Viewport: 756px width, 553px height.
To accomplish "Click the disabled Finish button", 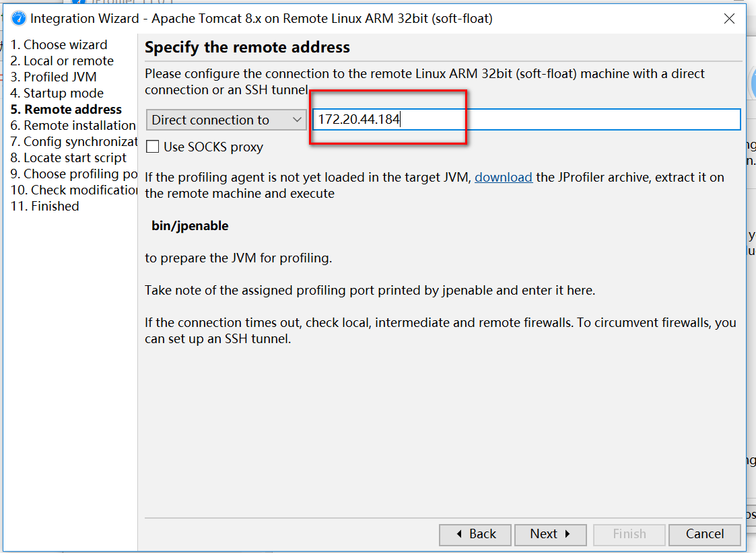I will tap(629, 534).
